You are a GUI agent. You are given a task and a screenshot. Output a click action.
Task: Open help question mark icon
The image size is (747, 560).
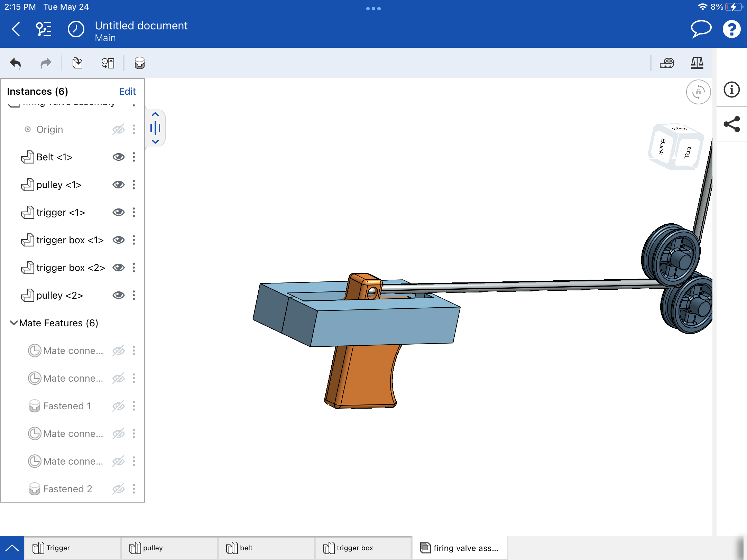pos(732,29)
